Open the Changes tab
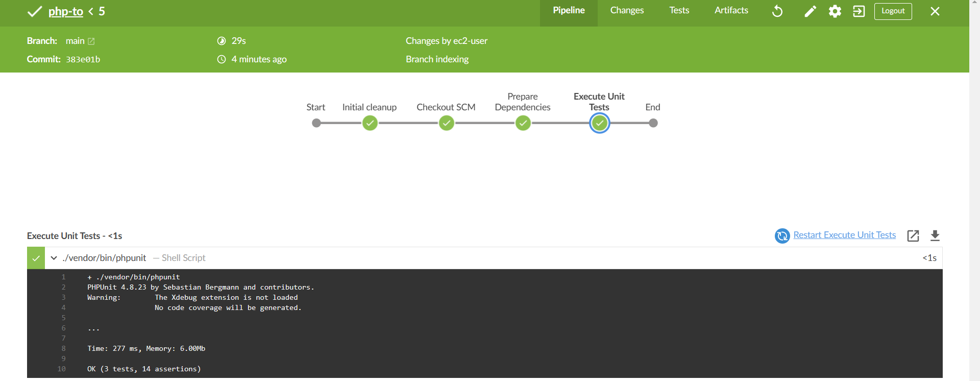Viewport: 980px width, 381px height. [x=627, y=10]
